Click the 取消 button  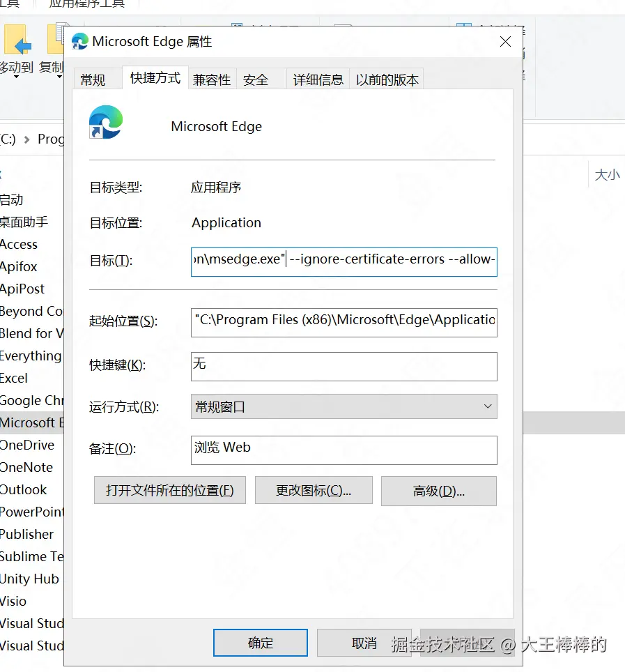coord(364,643)
